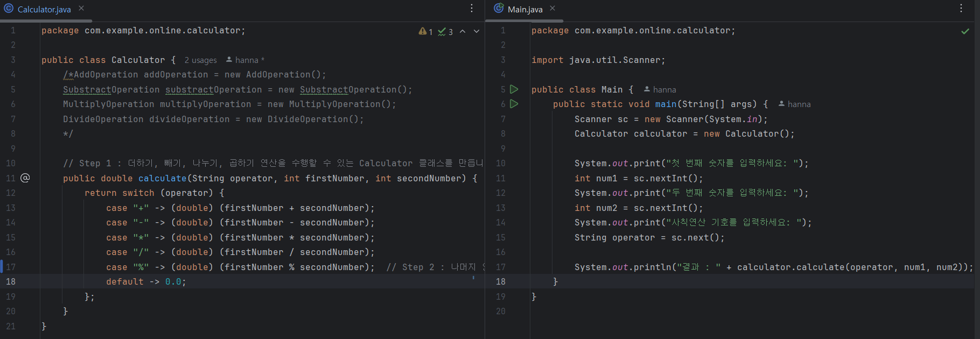Close the Calculator.java tab
980x339 pixels.
pos(81,9)
